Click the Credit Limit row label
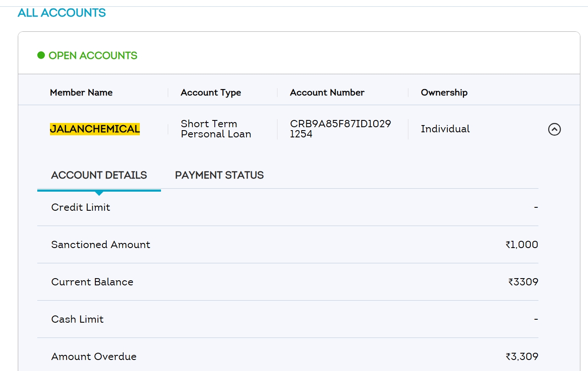588x371 pixels. click(80, 207)
